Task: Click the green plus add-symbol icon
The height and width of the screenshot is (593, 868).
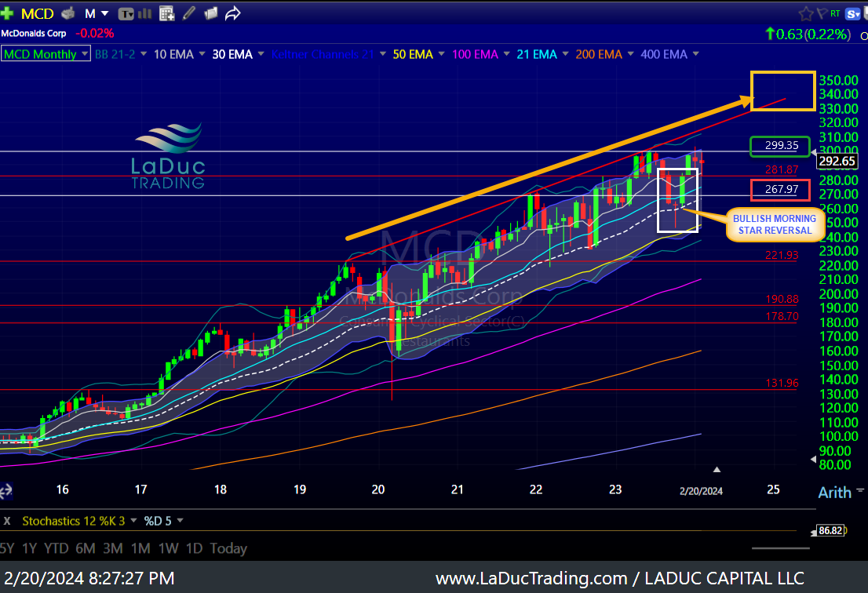Action: click(x=6, y=13)
